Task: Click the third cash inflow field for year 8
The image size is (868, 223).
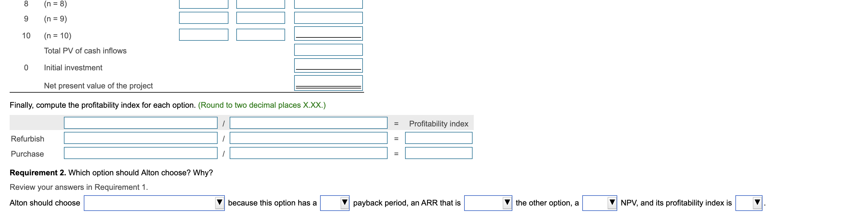Action: (328, 3)
